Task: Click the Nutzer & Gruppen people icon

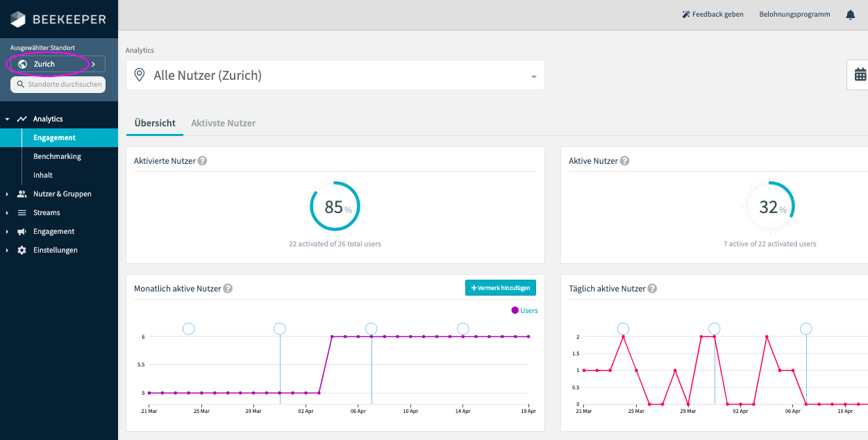Action: coord(22,194)
